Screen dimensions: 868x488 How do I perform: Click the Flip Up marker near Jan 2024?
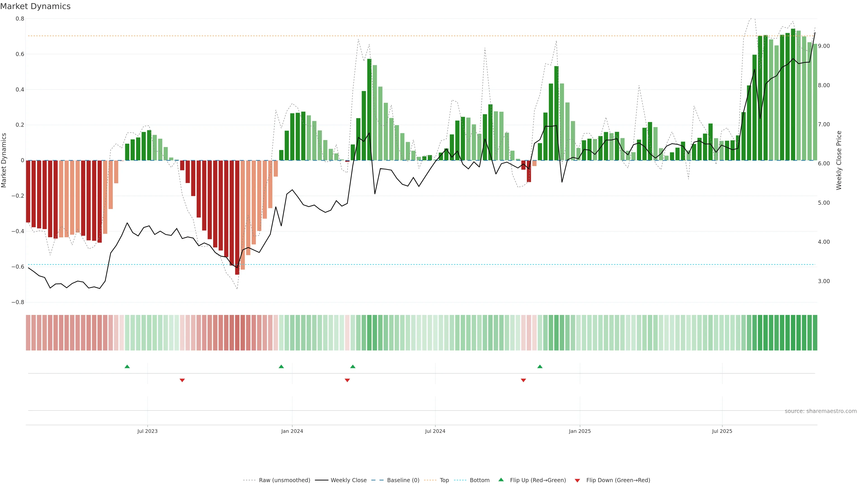[x=281, y=366]
